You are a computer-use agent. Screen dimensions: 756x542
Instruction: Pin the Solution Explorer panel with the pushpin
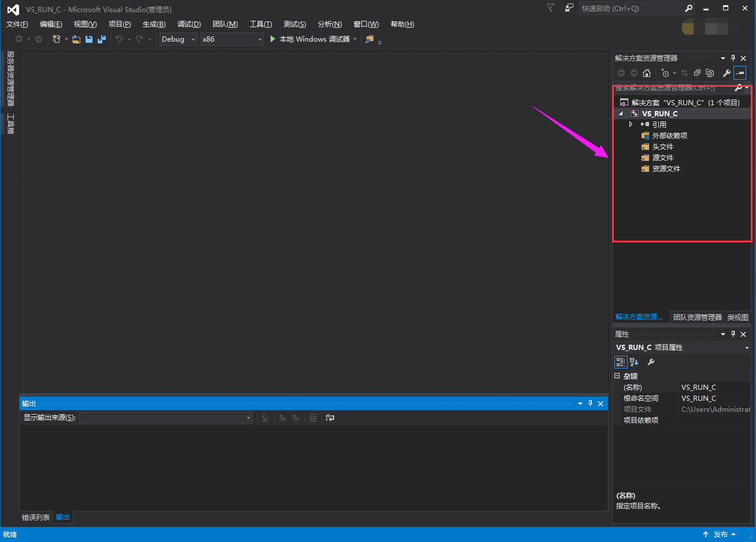point(733,58)
